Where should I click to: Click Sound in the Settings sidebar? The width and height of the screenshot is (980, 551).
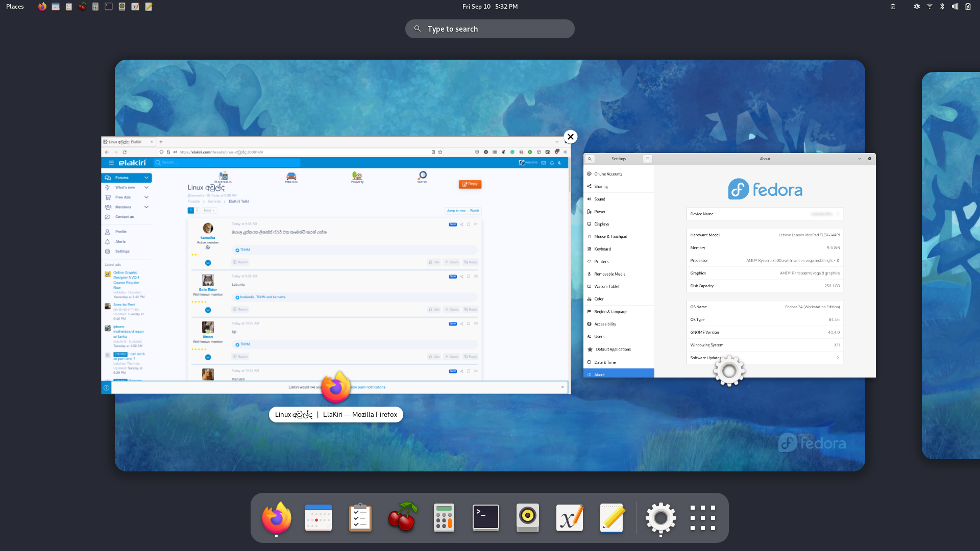(x=619, y=199)
